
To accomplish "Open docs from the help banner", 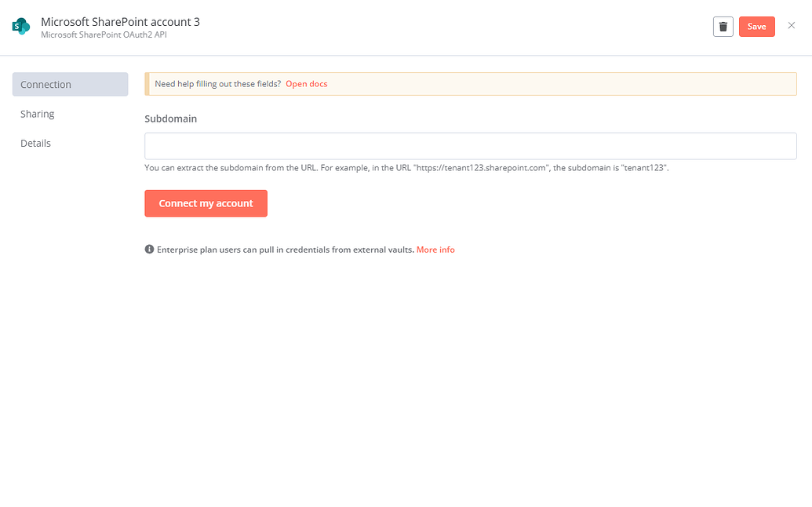I will click(x=306, y=83).
